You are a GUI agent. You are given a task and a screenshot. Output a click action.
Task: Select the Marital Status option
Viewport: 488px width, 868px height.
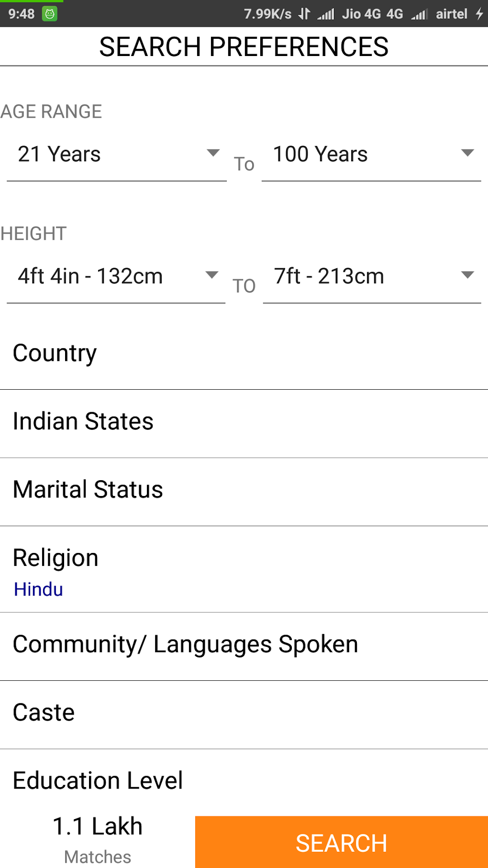click(244, 490)
